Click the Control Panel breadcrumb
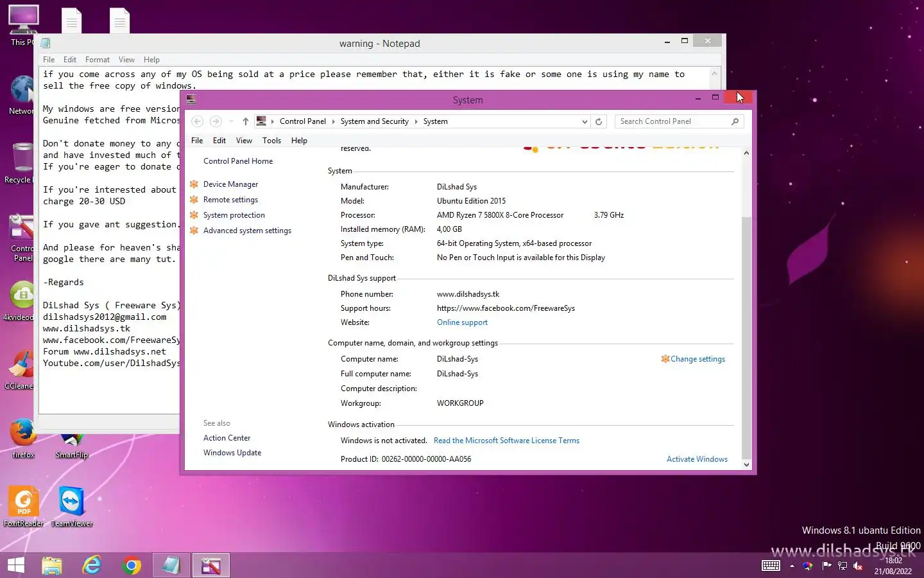The height and width of the screenshot is (578, 924). pyautogui.click(x=303, y=121)
